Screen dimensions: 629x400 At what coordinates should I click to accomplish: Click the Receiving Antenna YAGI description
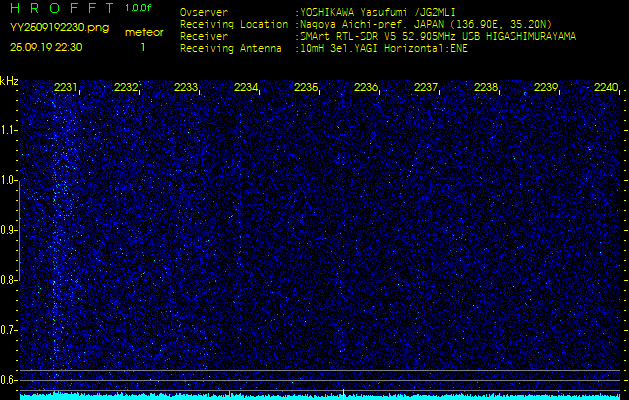[x=385, y=47]
